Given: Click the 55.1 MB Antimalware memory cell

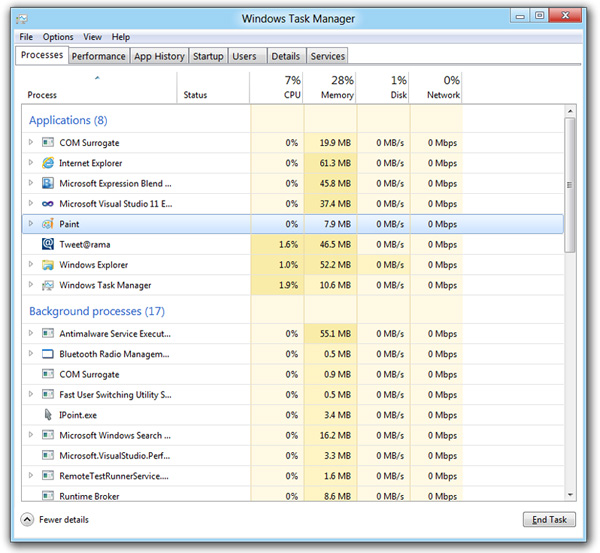Looking at the screenshot, I should tap(331, 334).
